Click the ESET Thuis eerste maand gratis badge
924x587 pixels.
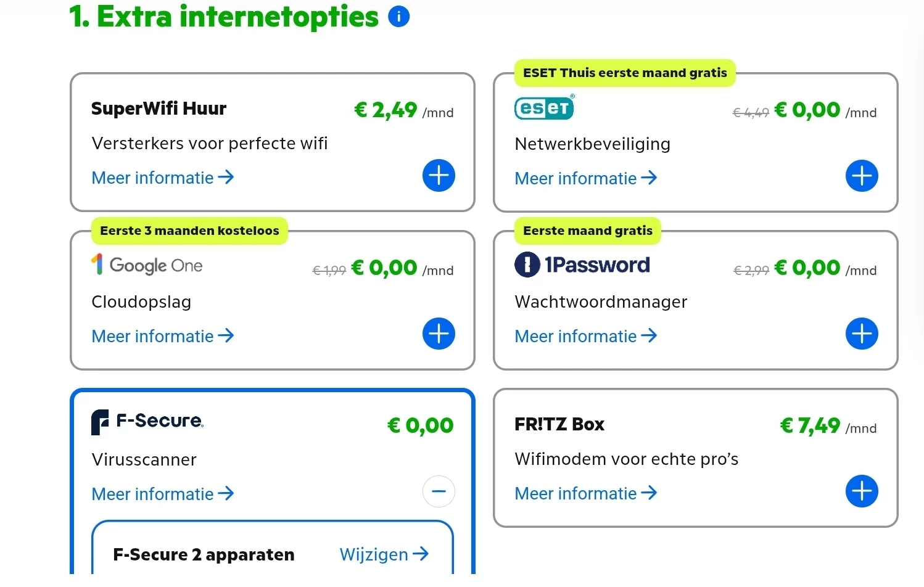pos(625,73)
